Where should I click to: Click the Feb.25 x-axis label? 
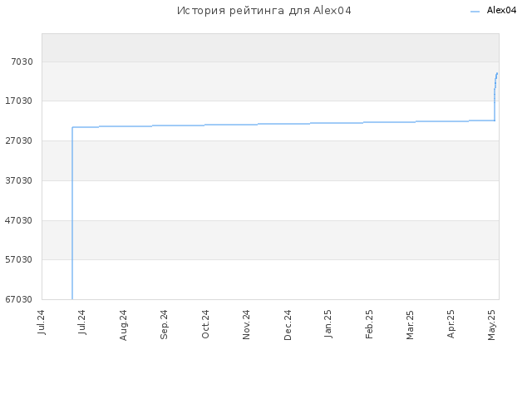369,324
